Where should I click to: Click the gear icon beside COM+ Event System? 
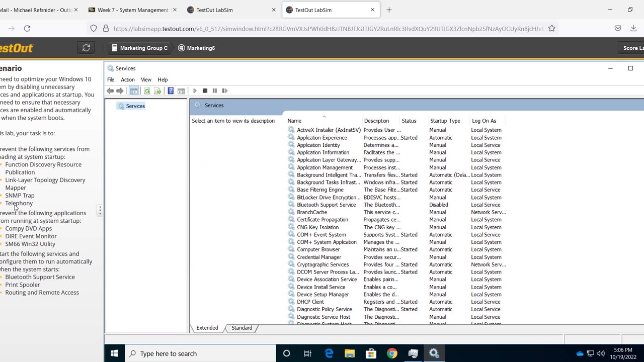pos(291,235)
